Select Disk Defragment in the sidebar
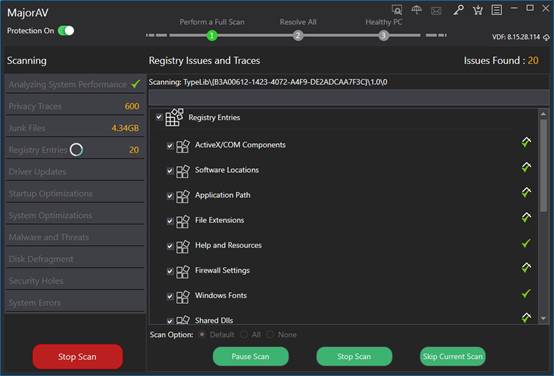 [x=75, y=259]
